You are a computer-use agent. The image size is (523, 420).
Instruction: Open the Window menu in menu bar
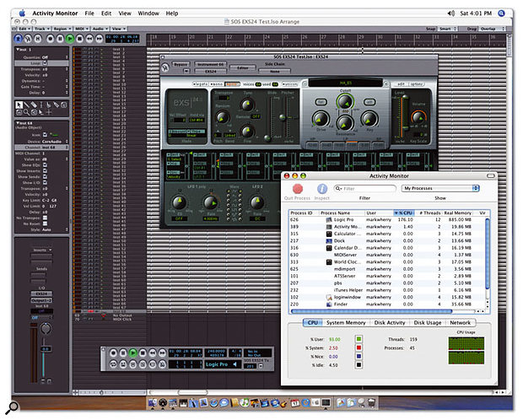148,13
